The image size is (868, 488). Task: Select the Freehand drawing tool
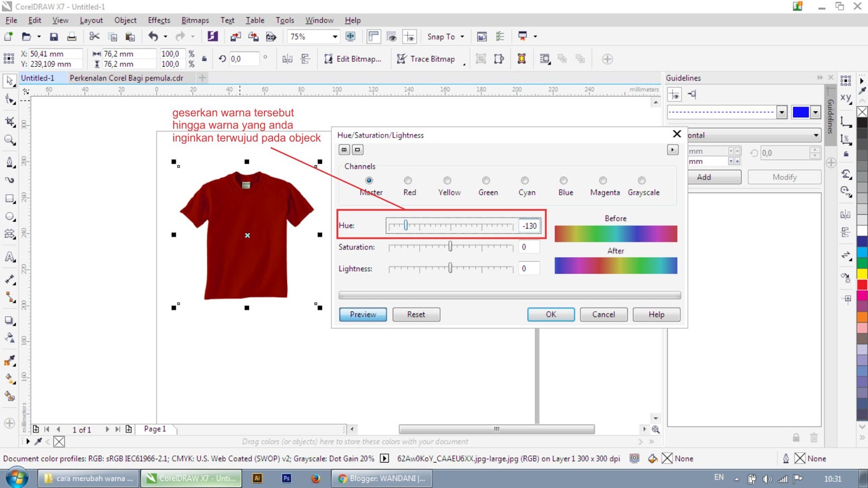(x=10, y=162)
